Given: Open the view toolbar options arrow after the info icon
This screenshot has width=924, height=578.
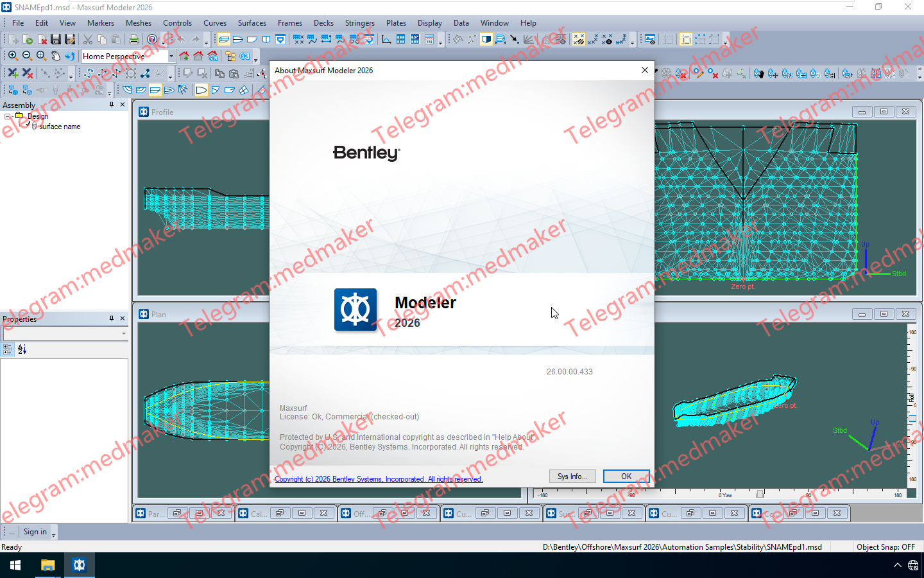Looking at the screenshot, I should (255, 58).
